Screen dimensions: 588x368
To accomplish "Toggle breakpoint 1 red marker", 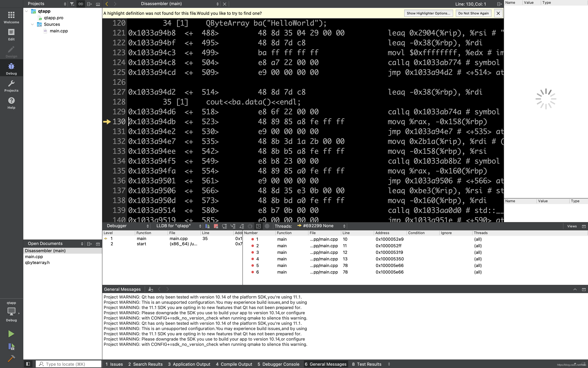I will (x=253, y=239).
